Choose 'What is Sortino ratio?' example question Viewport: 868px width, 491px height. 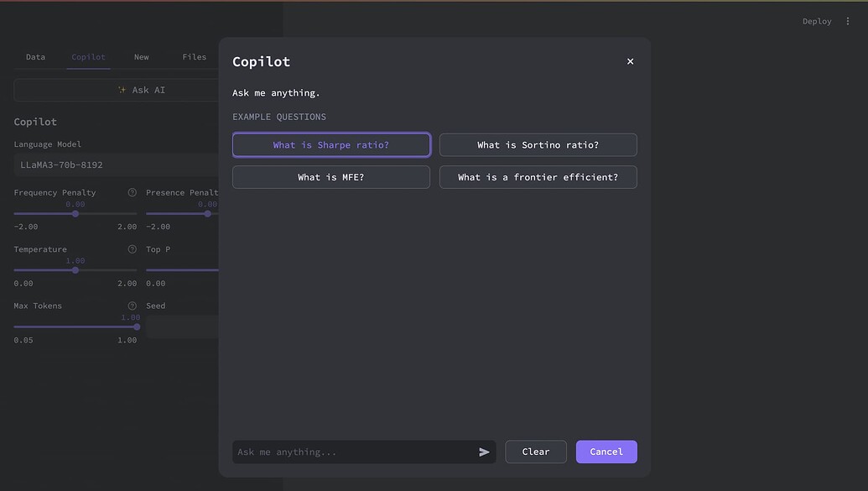pos(538,145)
